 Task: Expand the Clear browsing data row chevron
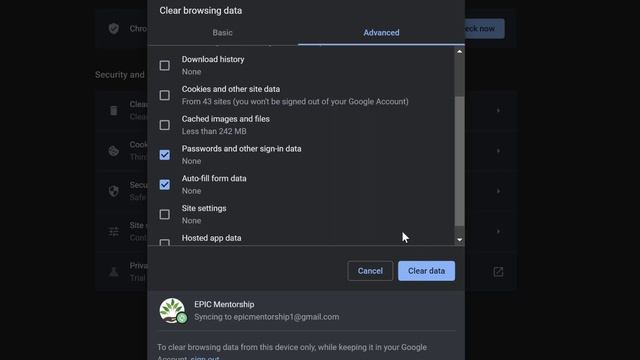[x=498, y=110]
